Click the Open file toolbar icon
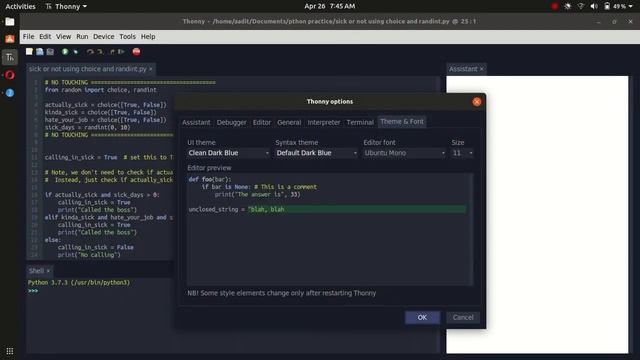Image resolution: width=640 pixels, height=360 pixels. (x=40, y=52)
